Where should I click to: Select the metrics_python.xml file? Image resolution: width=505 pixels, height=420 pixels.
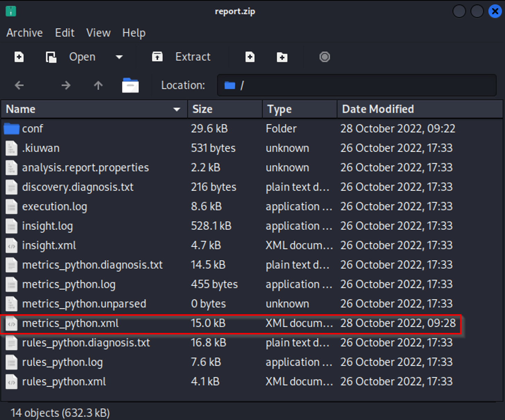tap(70, 324)
